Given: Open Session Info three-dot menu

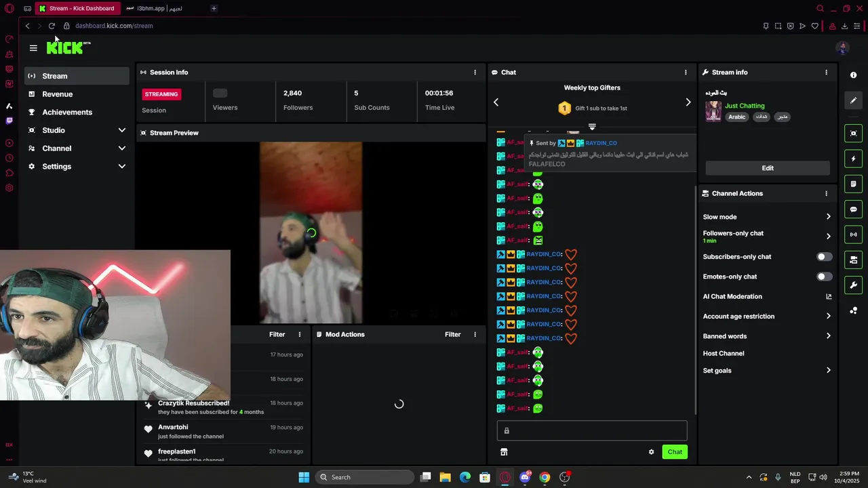Looking at the screenshot, I should coord(475,73).
